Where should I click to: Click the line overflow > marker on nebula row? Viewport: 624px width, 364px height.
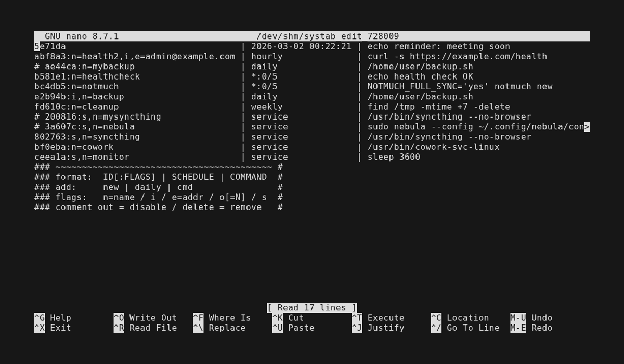click(587, 127)
